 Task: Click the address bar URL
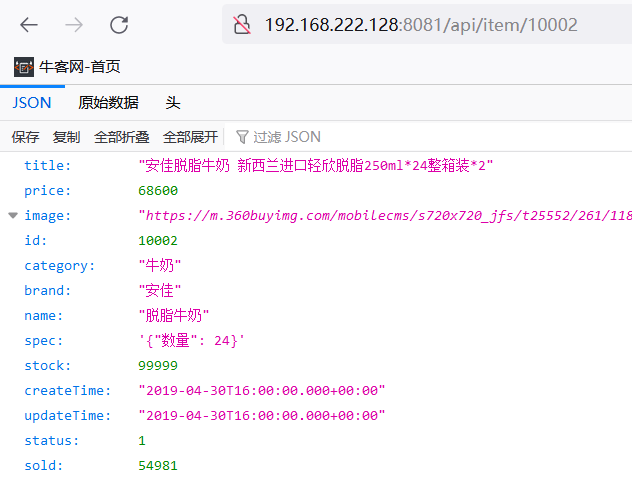coord(421,25)
